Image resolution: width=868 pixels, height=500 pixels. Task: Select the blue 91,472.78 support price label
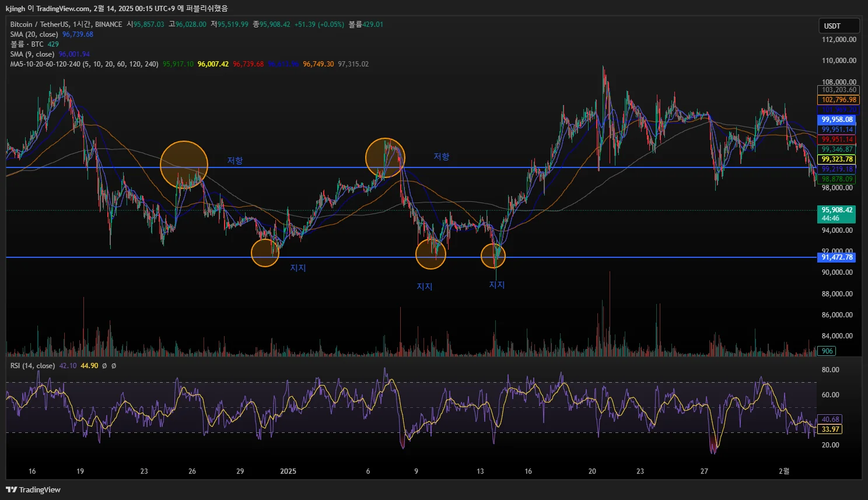tap(836, 257)
